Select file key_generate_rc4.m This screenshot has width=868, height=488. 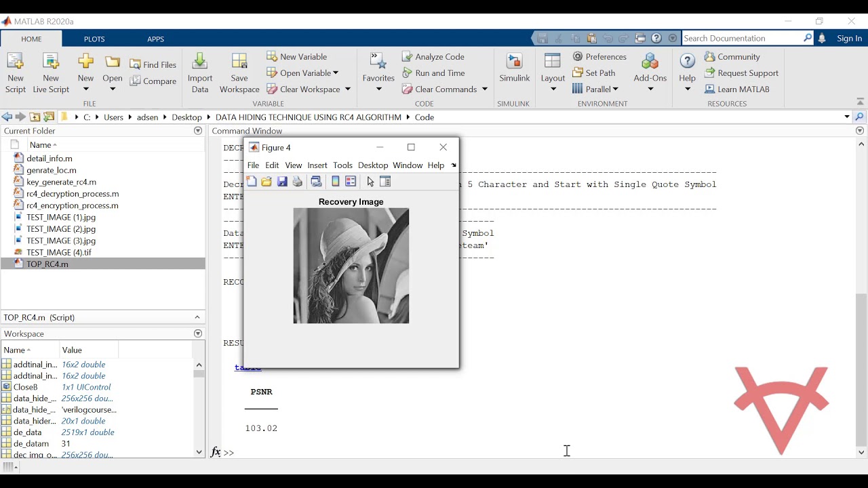(61, 182)
